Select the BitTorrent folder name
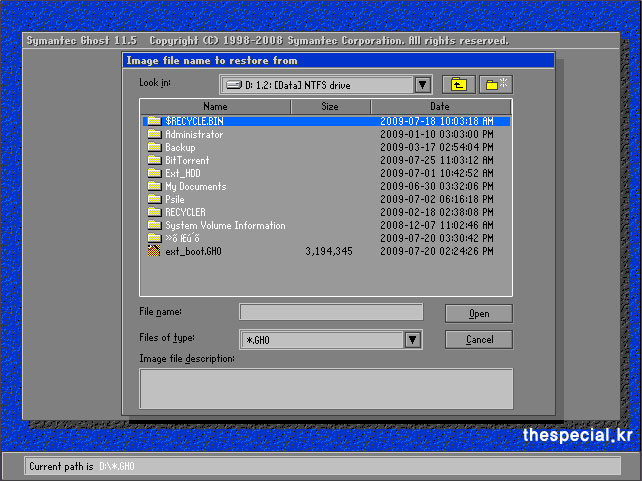This screenshot has height=481, width=642. [x=187, y=160]
